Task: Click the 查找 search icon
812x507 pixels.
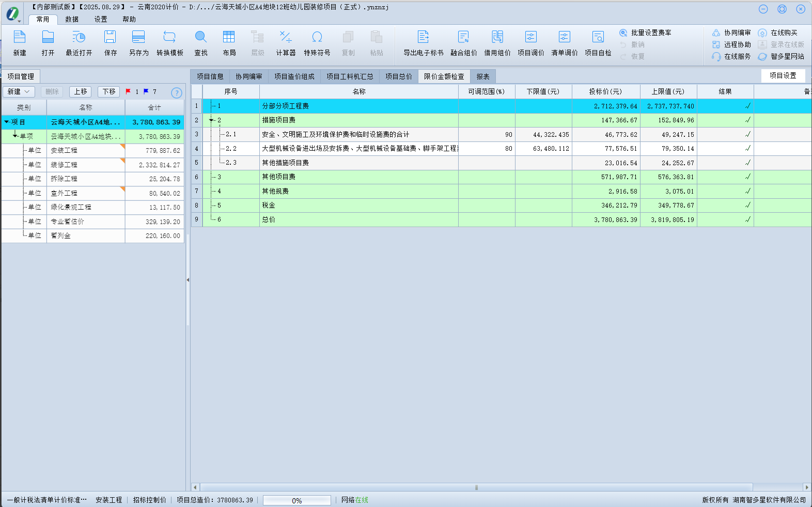Action: pos(200,37)
